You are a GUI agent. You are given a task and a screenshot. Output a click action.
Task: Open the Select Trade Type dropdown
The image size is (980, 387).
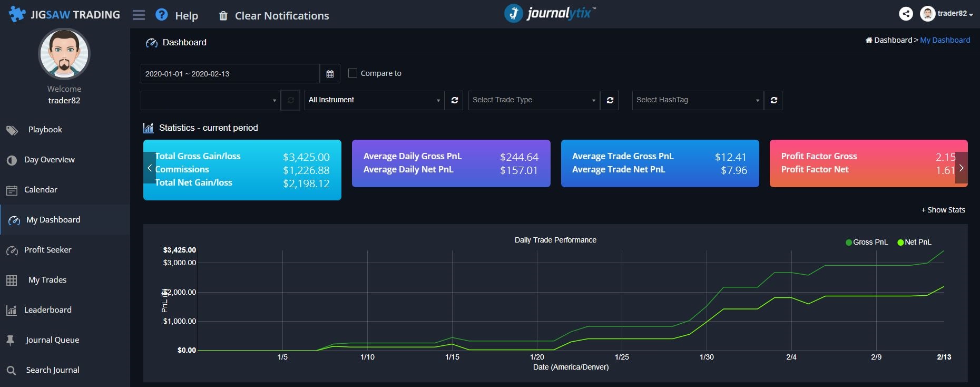(x=534, y=100)
